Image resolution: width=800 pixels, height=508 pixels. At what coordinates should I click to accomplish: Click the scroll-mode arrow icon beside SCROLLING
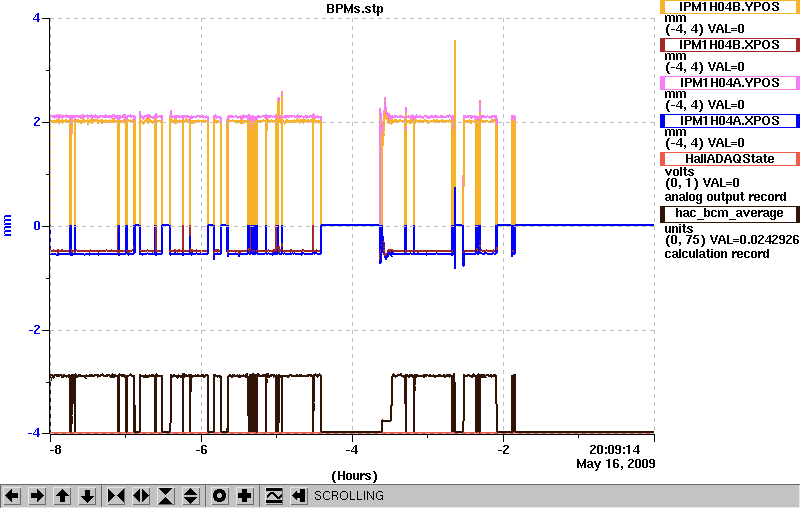click(x=299, y=496)
